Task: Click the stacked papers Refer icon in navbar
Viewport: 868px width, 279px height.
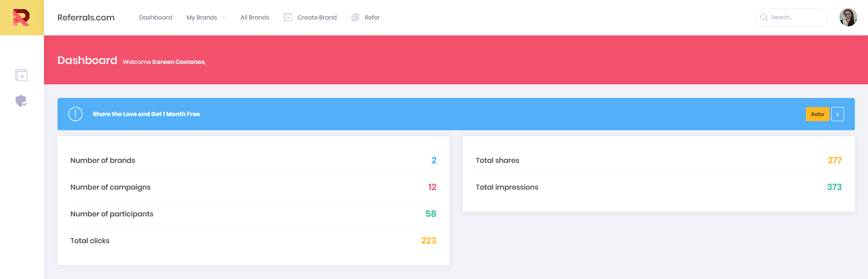Action: [x=355, y=17]
